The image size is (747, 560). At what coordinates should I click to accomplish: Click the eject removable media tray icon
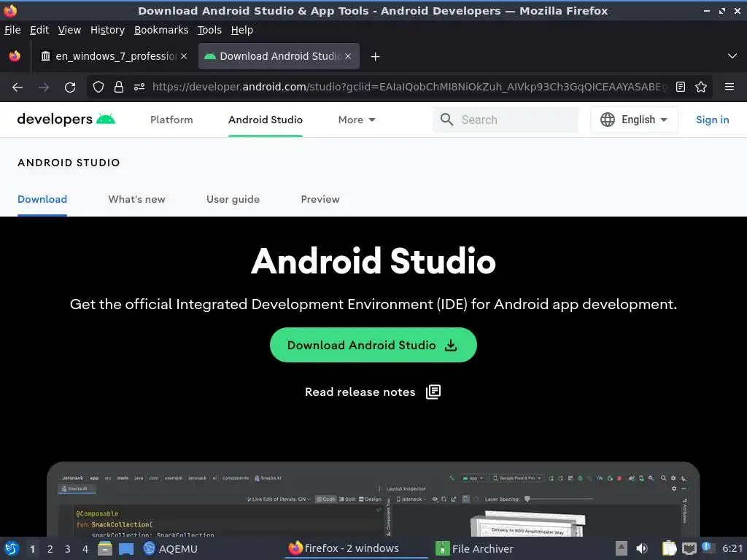pos(621,548)
